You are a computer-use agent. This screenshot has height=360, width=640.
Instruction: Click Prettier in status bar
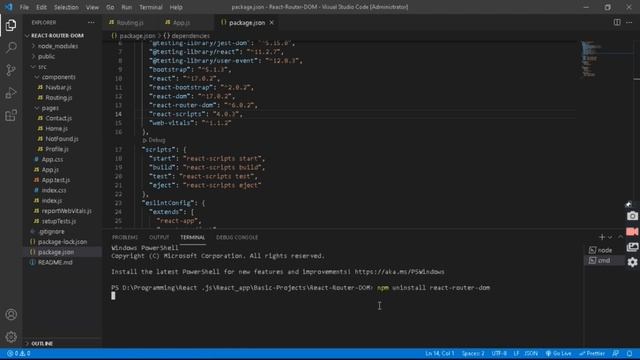592,353
